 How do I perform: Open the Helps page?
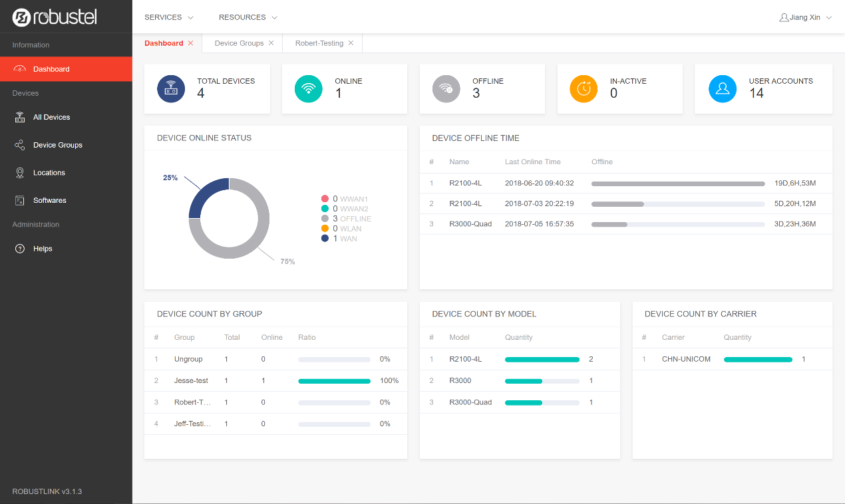pyautogui.click(x=43, y=249)
